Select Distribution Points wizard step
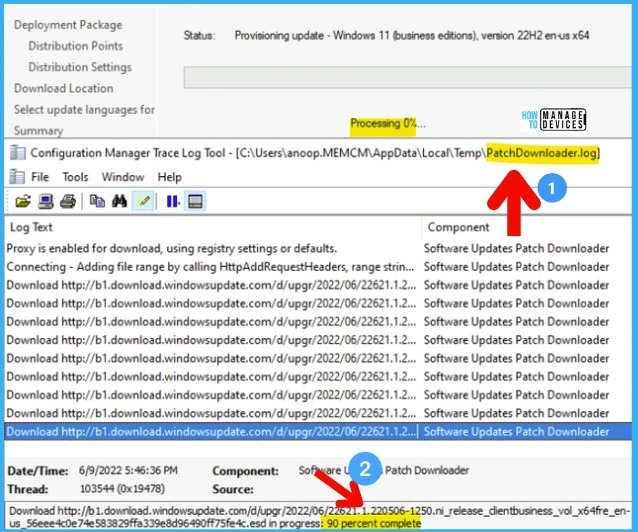The width and height of the screenshot is (638, 532). point(76,46)
